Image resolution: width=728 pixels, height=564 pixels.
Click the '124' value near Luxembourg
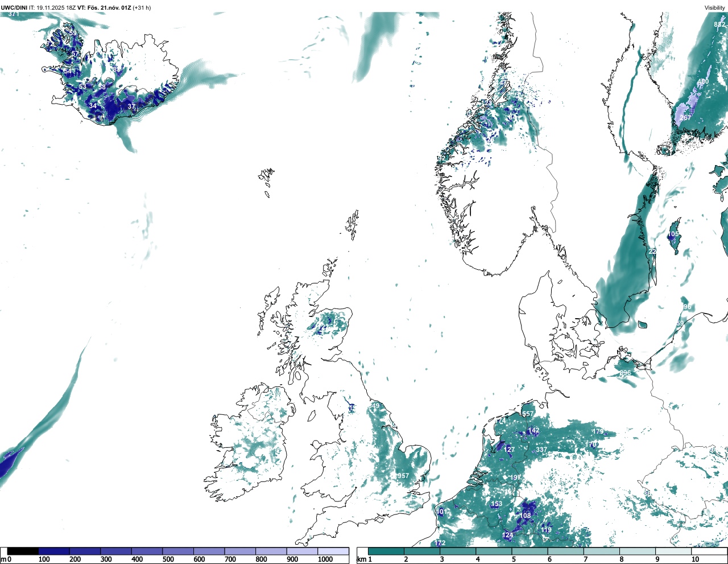click(x=508, y=535)
